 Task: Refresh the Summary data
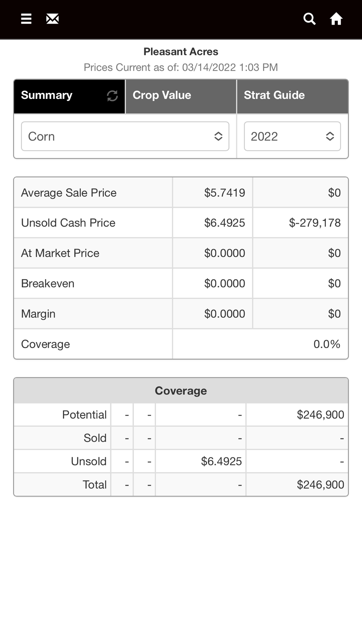[112, 96]
